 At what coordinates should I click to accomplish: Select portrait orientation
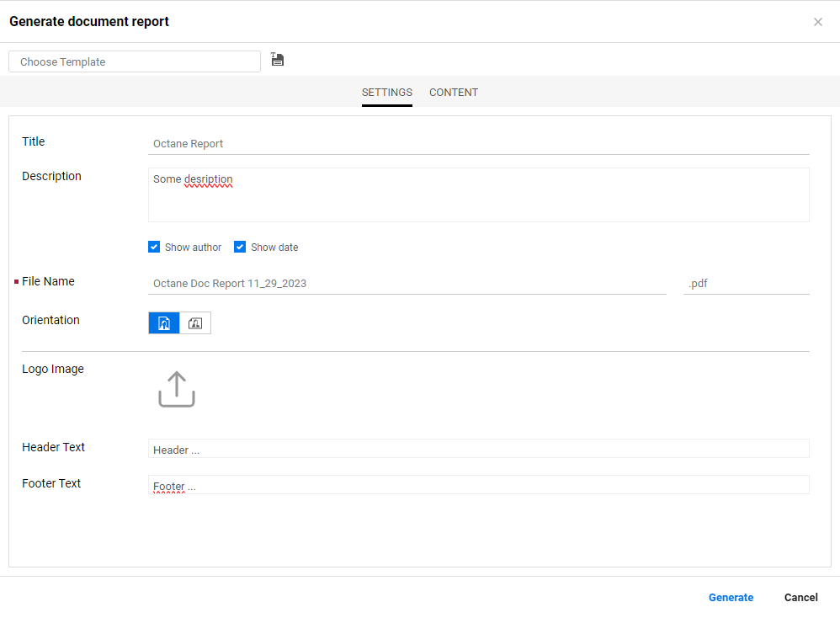tap(164, 323)
